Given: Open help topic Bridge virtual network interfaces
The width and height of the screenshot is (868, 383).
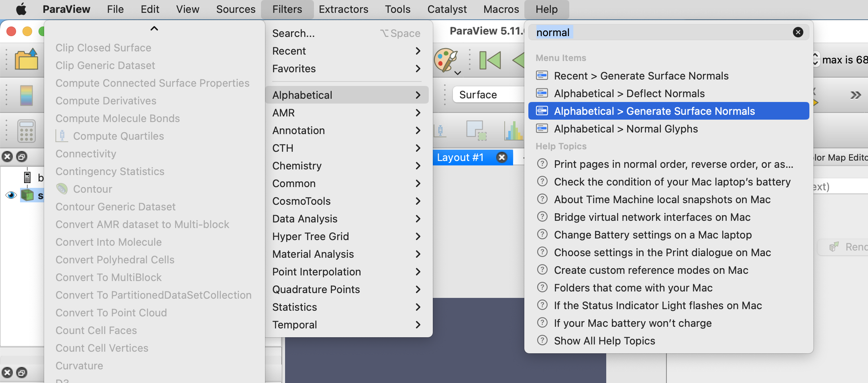Looking at the screenshot, I should click(x=668, y=217).
